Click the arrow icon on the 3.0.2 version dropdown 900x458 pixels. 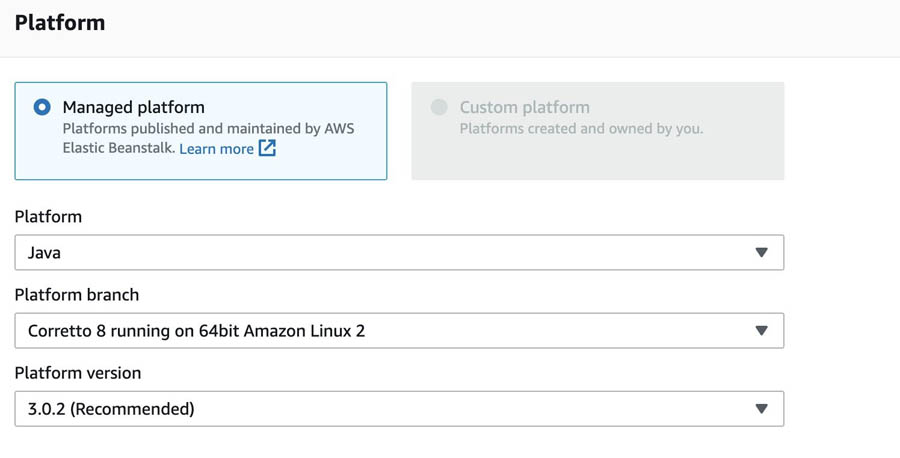(x=762, y=409)
